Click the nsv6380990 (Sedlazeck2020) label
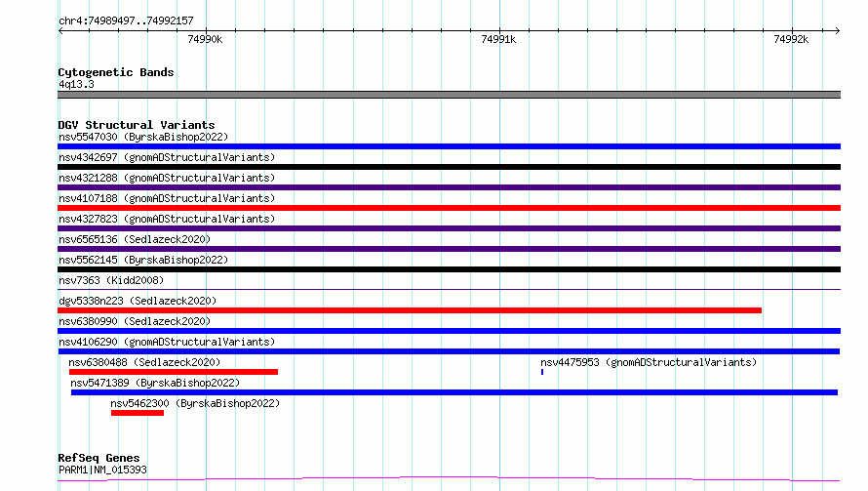 135,321
